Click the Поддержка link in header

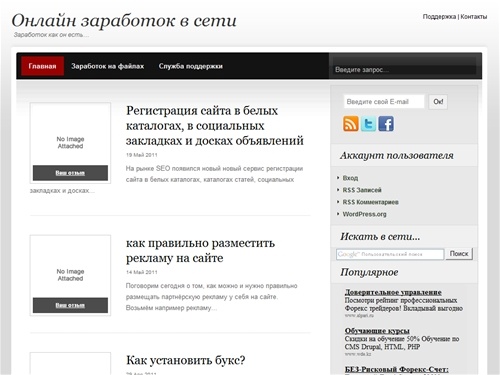click(x=439, y=17)
